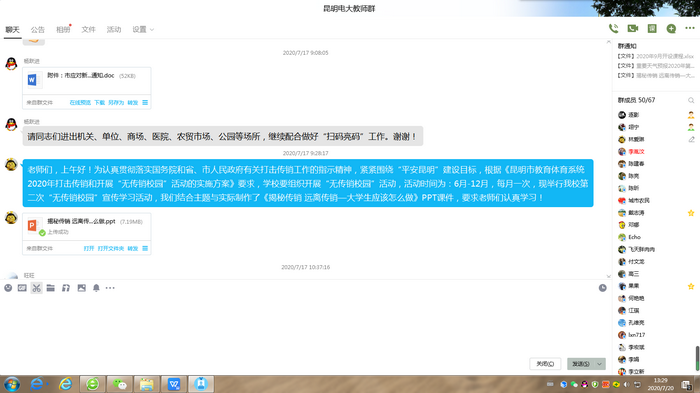Click 转发 under the ppt file
The image size is (700, 393).
[133, 248]
